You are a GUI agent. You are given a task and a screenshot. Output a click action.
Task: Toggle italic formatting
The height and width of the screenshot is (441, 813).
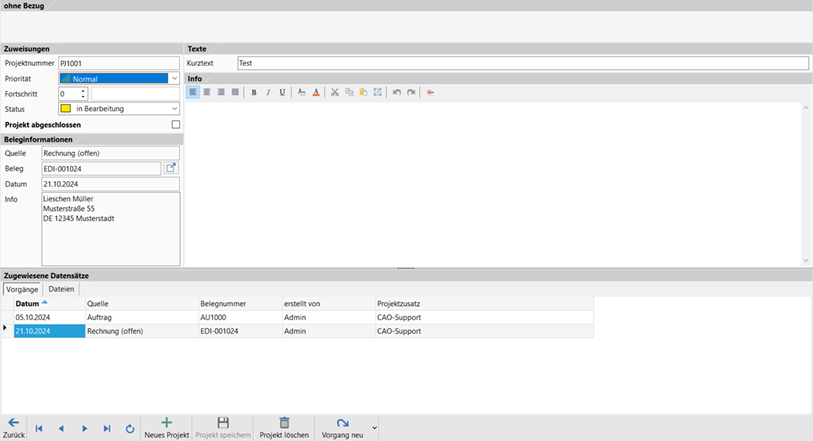(268, 92)
